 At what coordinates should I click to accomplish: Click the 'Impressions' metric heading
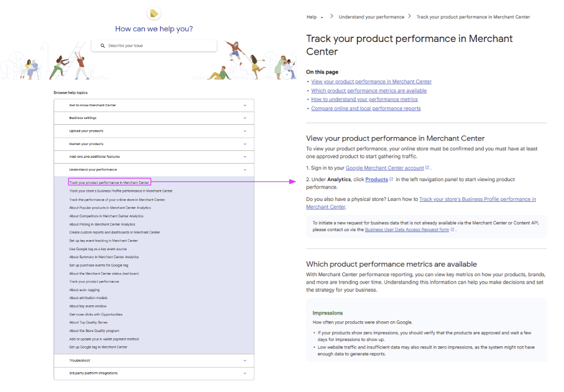[327, 313]
